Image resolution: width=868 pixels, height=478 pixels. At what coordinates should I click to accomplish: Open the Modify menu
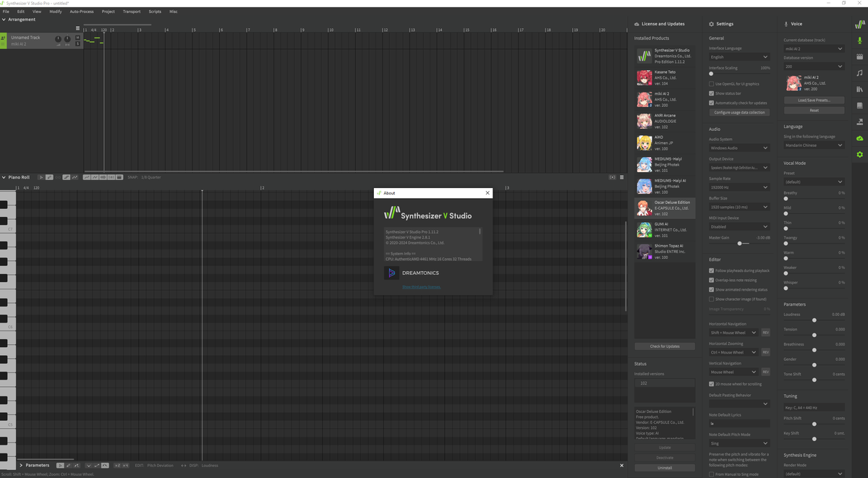pos(56,12)
